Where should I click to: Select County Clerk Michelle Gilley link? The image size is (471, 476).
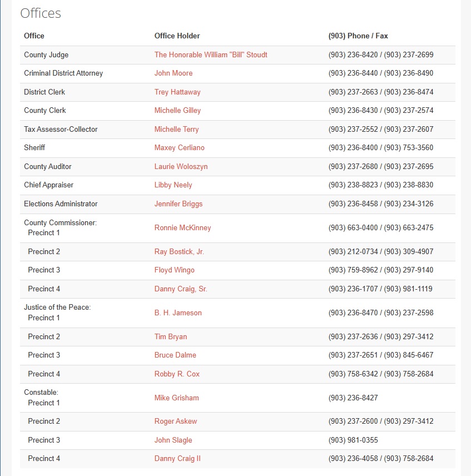pyautogui.click(x=177, y=111)
